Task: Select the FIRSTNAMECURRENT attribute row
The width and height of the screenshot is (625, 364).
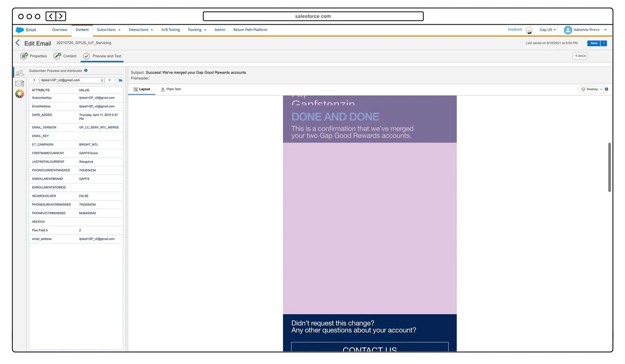Action: [76, 153]
